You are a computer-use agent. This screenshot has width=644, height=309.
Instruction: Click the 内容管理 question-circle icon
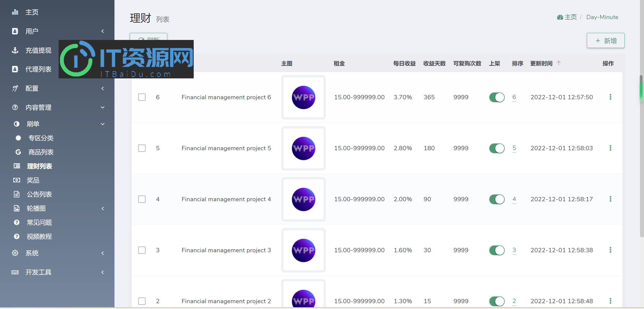pyautogui.click(x=15, y=108)
